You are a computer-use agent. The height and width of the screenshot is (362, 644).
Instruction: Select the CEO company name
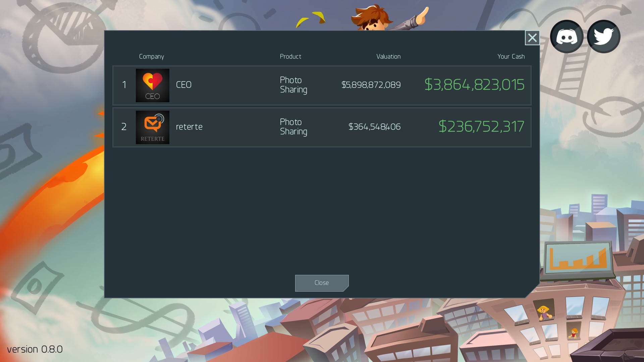pos(184,85)
